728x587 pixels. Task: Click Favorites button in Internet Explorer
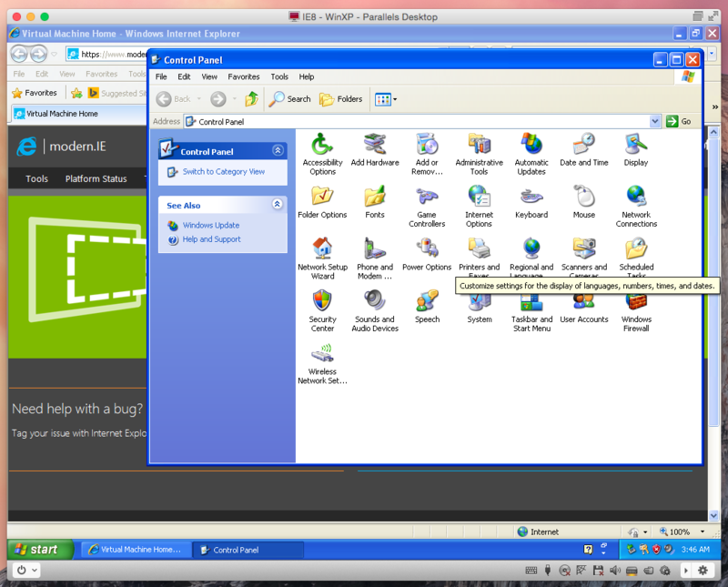35,93
